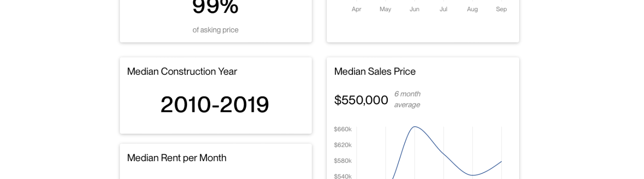Click the 'of asking price' caption
Image resolution: width=644 pixels, height=179 pixels.
pos(216,30)
